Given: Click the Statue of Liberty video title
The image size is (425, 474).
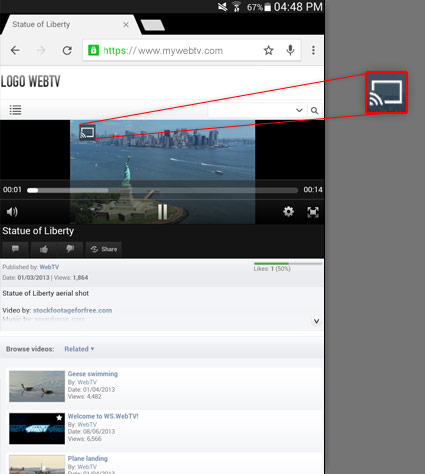Looking at the screenshot, I should [x=38, y=231].
